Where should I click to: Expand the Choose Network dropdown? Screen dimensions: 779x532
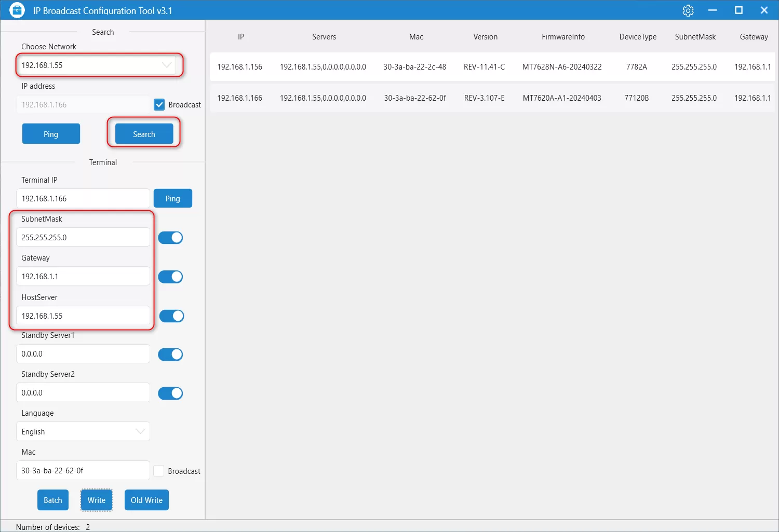166,65
